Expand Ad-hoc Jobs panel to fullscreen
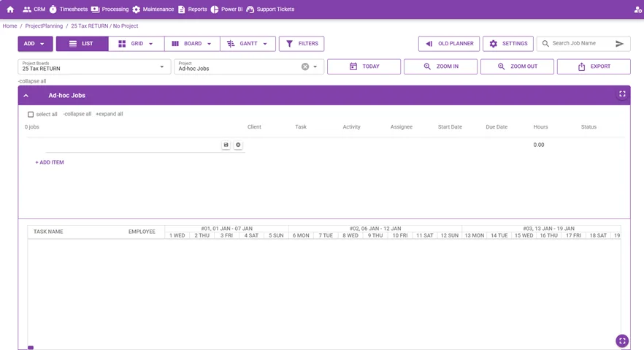The width and height of the screenshot is (644, 350). [x=622, y=94]
